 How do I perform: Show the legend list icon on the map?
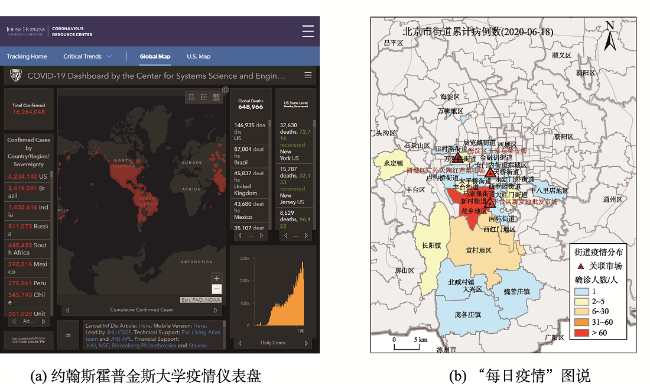[x=204, y=97]
